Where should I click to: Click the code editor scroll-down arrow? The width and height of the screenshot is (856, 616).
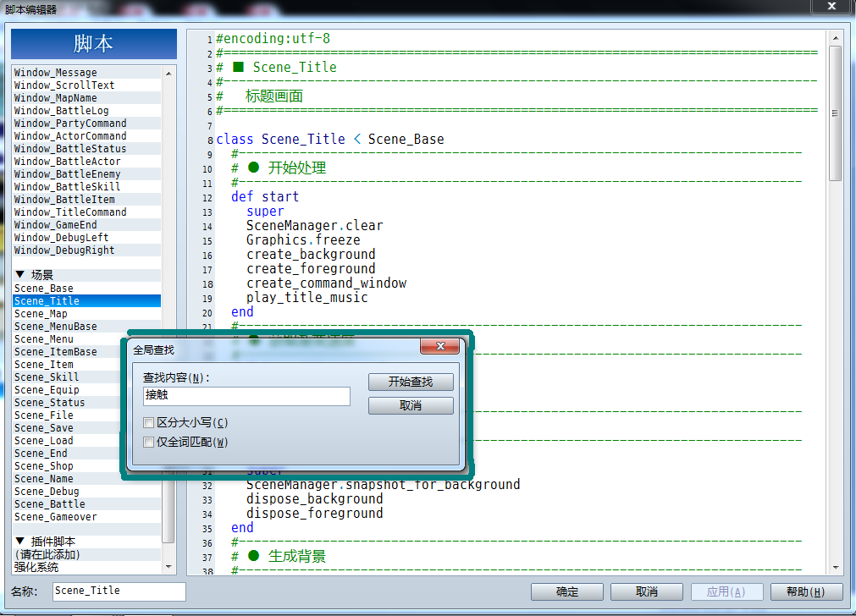click(x=835, y=568)
